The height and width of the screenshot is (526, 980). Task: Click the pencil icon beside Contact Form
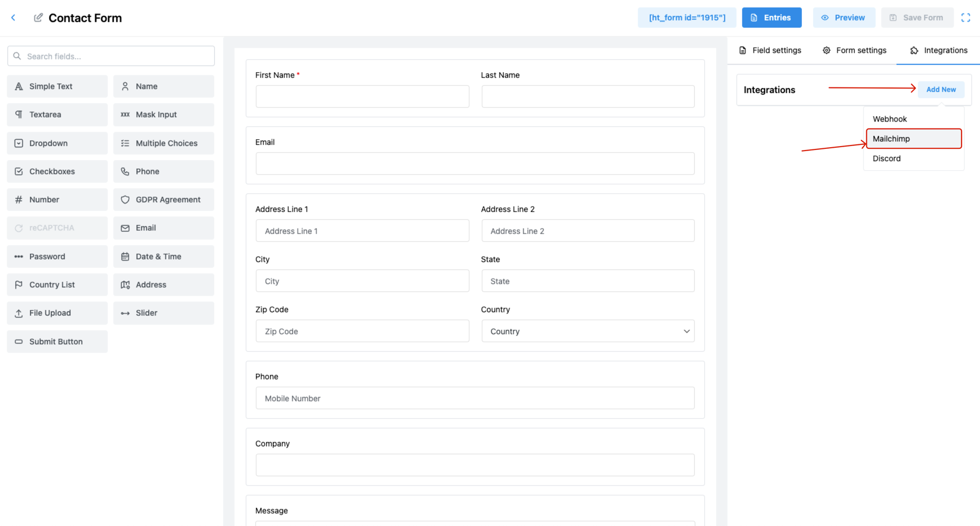coord(38,17)
